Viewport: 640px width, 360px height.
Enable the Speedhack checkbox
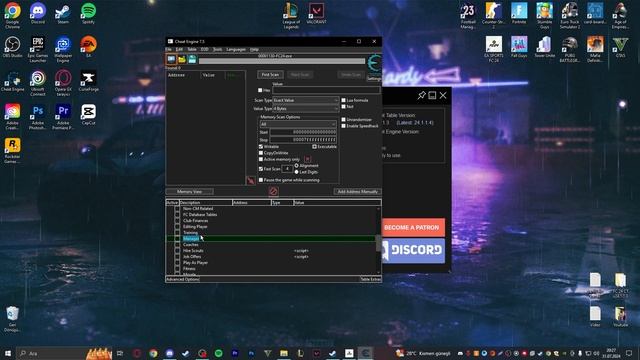344,126
